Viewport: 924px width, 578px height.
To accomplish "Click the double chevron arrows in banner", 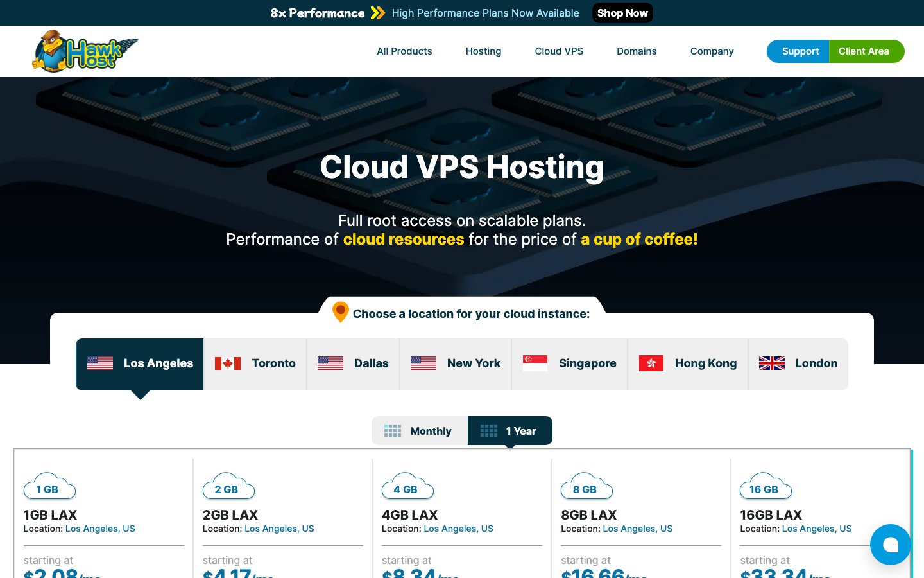I will pyautogui.click(x=378, y=13).
